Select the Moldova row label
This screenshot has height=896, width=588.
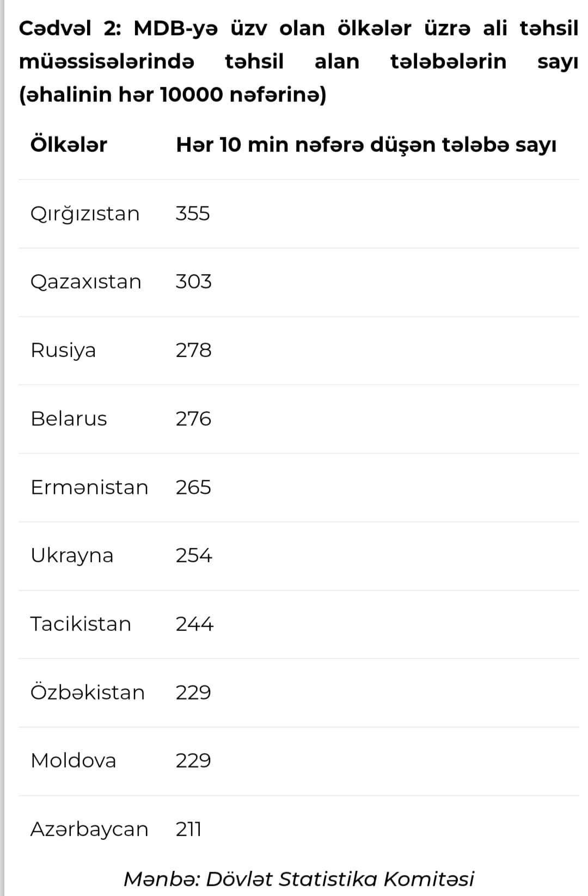[73, 760]
